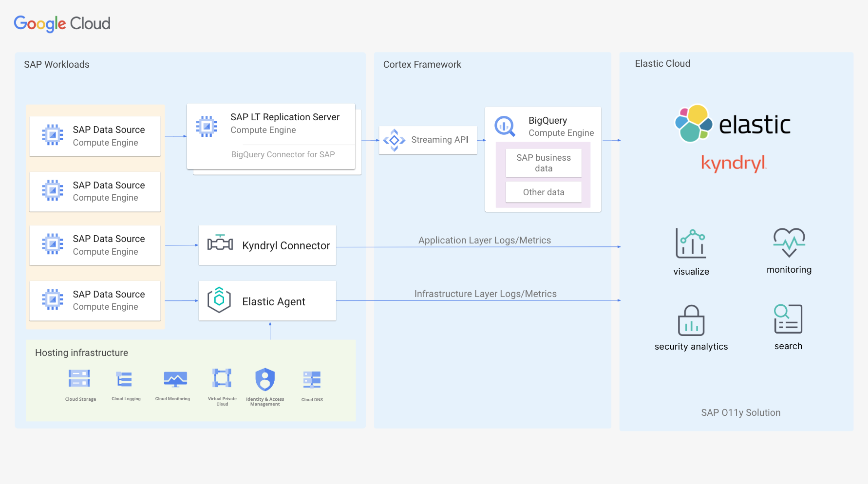Click the "Cloud DNS" caption

tap(312, 400)
